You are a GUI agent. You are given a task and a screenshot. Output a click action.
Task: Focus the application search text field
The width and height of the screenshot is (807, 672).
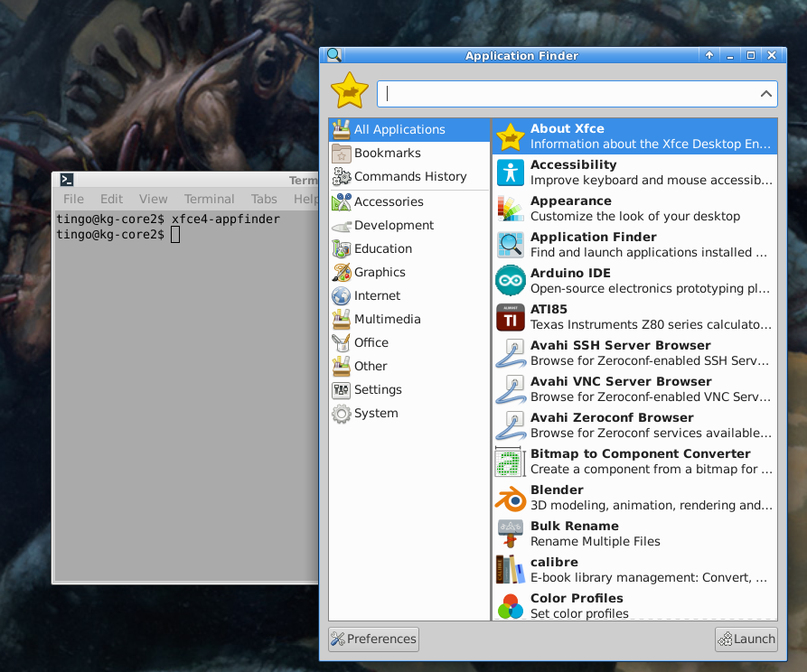[x=569, y=94]
